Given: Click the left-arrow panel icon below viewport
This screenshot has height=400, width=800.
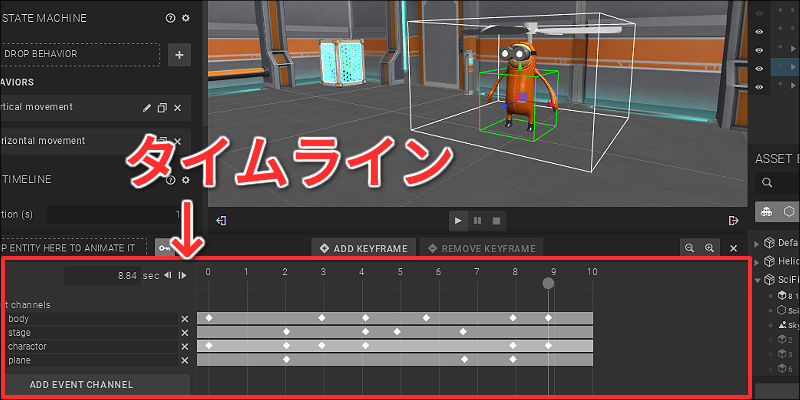Looking at the screenshot, I should [221, 220].
